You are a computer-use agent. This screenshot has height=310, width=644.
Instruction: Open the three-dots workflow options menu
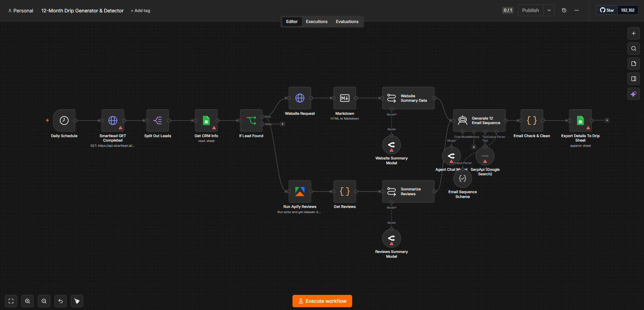[577, 10]
